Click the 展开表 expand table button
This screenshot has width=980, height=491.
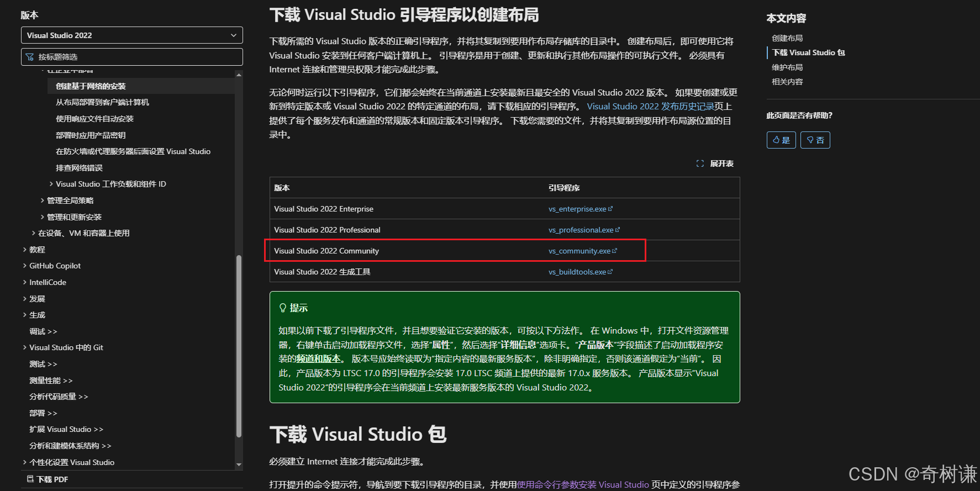[x=715, y=163]
